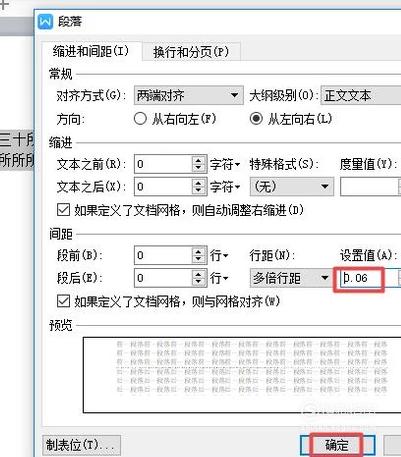
Task: Switch to 缩进和间距(I) tab
Action: pos(91,51)
